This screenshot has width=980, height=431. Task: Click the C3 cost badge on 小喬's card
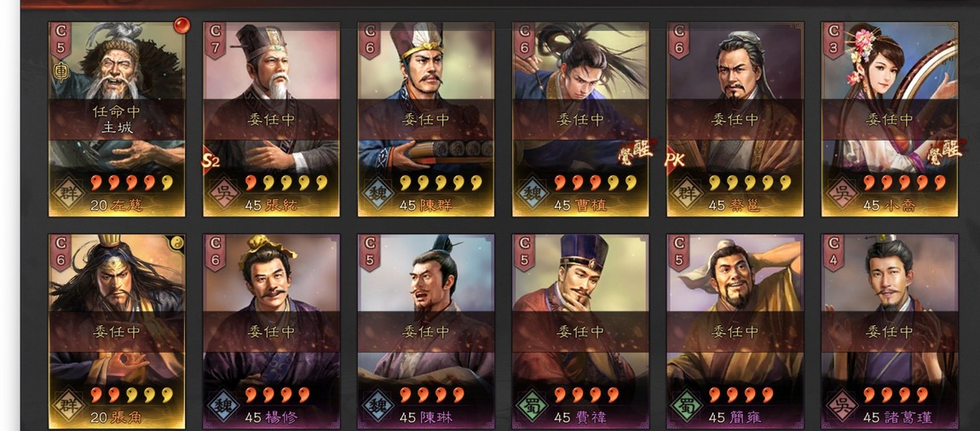(x=833, y=41)
